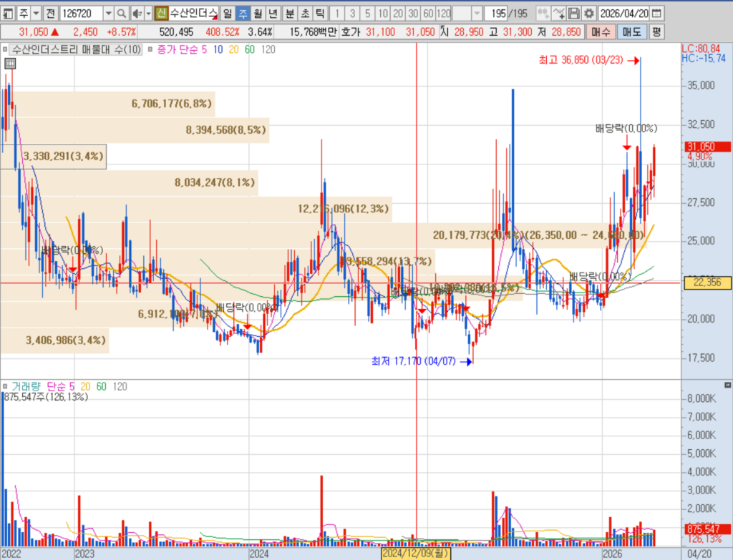
Task: Open the custom interval dropdown
Action: click(477, 13)
